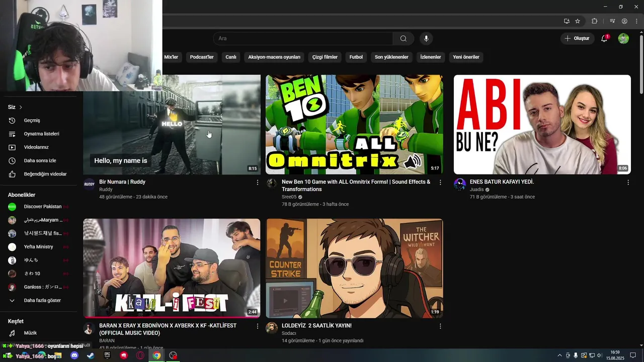Open Oynatma listeleri in sidebar
Image resolution: width=644 pixels, height=362 pixels.
pos(40,134)
